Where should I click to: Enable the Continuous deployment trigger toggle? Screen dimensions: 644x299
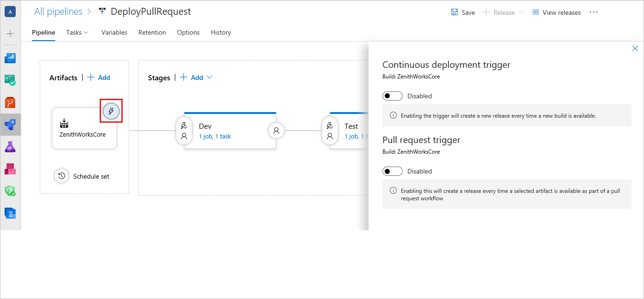(x=392, y=96)
